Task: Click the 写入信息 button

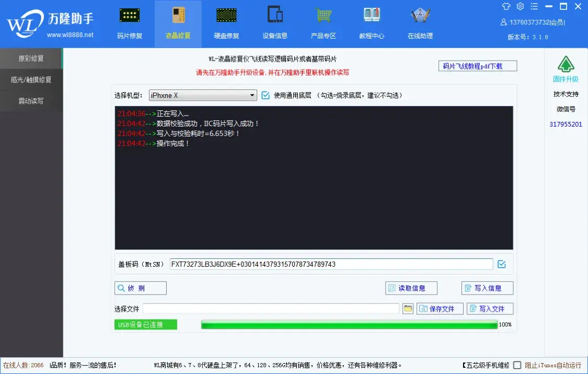Action: (x=487, y=288)
